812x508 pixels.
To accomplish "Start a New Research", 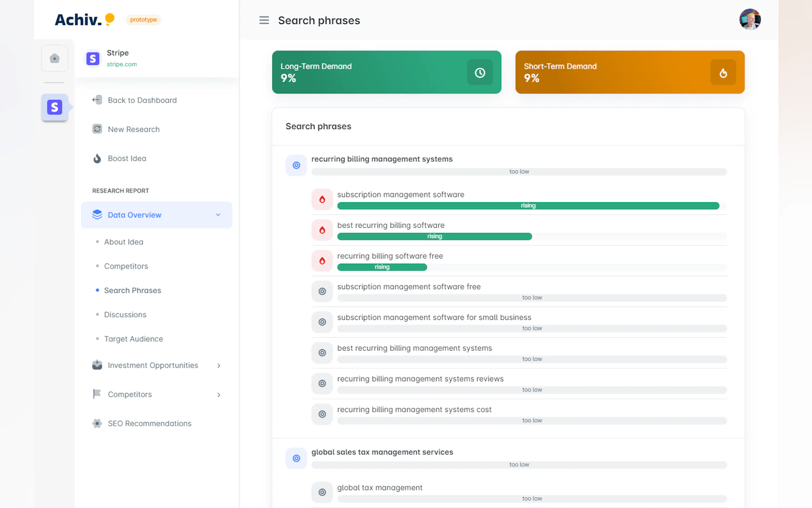I will pos(133,129).
